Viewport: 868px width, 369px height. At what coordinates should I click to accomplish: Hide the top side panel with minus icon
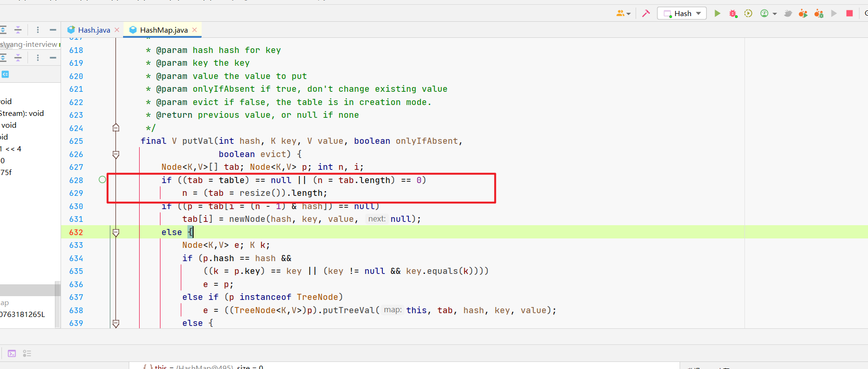point(53,30)
